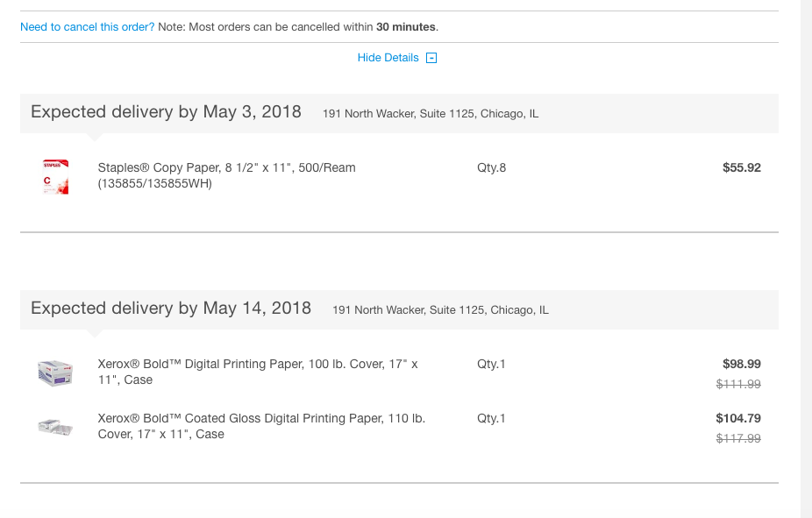The height and width of the screenshot is (518, 812).
Task: Click the 'Need to cancel this order?' link
Action: [87, 27]
